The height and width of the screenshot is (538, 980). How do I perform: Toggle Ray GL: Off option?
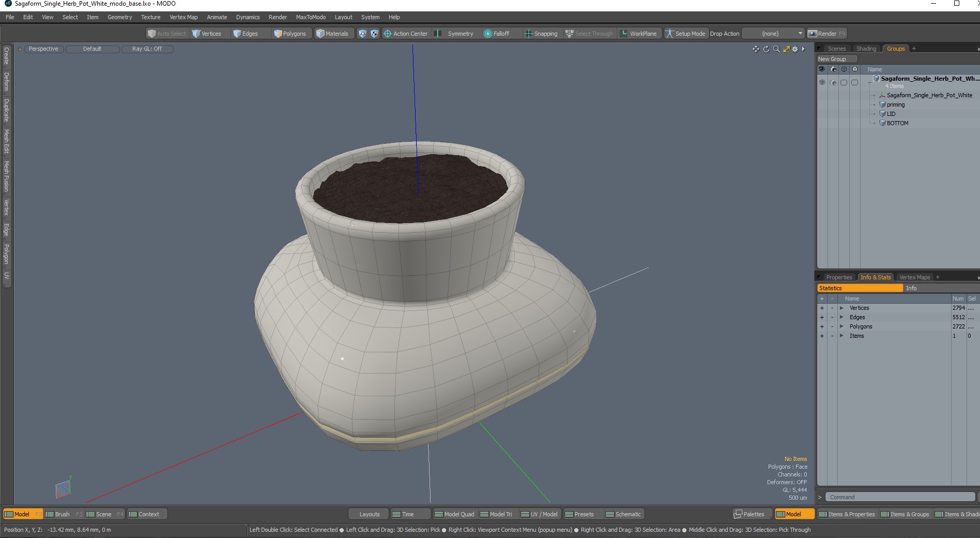pyautogui.click(x=147, y=49)
